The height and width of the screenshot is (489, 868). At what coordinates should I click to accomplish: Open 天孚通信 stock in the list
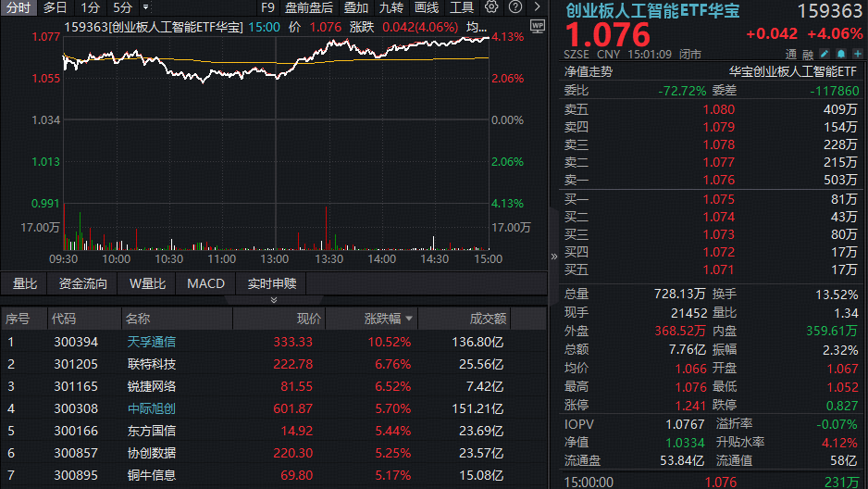(152, 342)
